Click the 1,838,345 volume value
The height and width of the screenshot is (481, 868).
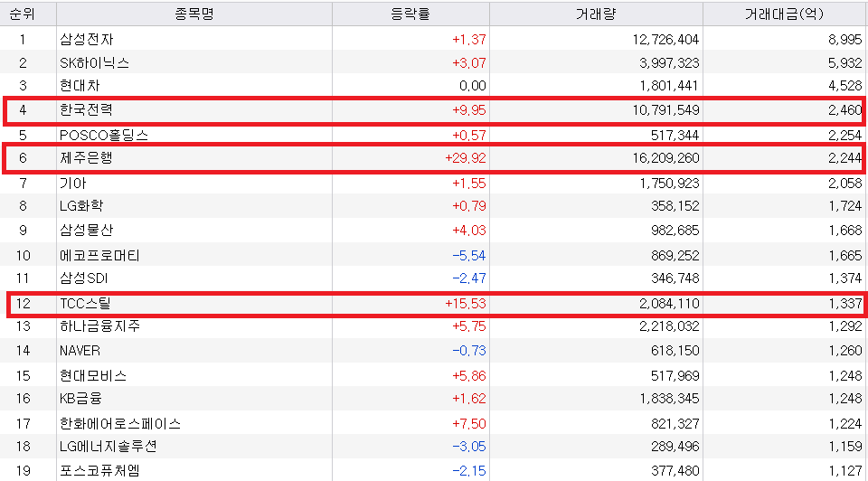pos(669,399)
